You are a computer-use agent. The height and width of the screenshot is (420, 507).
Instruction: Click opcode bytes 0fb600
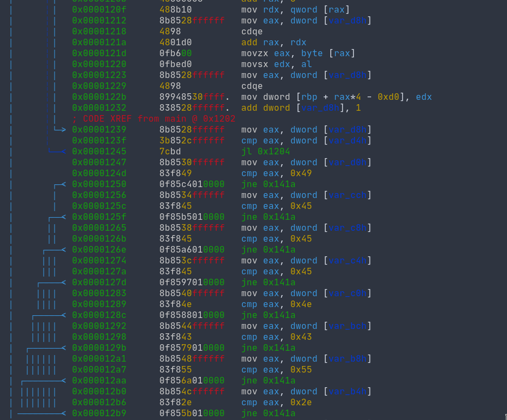point(176,53)
